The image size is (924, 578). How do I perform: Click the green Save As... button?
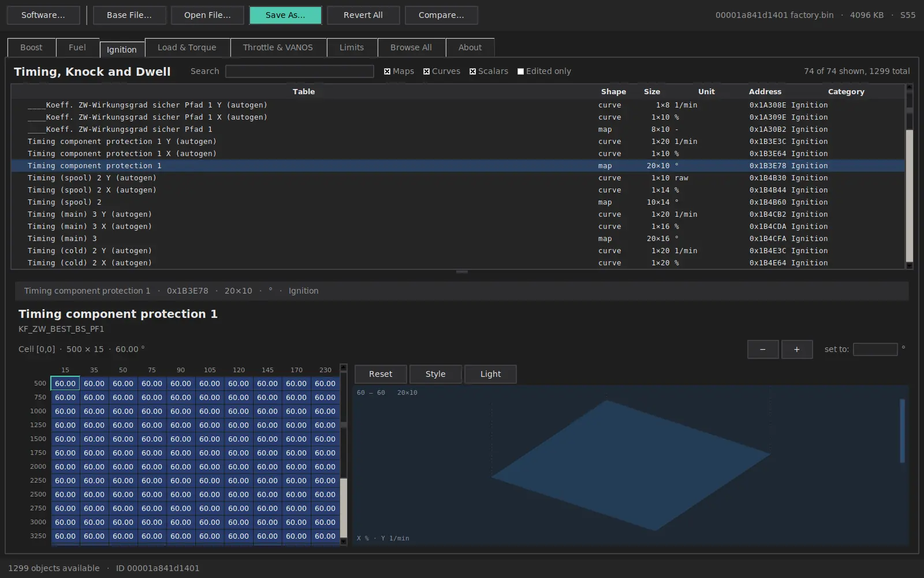(x=285, y=15)
